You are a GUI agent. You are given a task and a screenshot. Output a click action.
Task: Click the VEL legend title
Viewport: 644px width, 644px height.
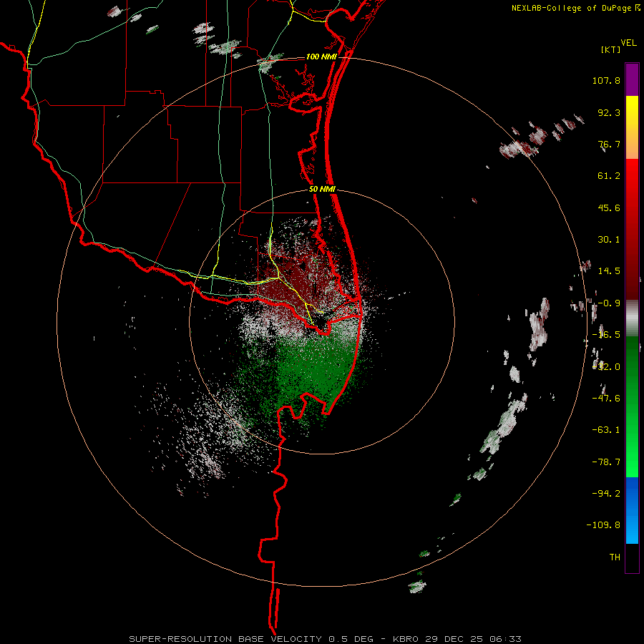[628, 43]
